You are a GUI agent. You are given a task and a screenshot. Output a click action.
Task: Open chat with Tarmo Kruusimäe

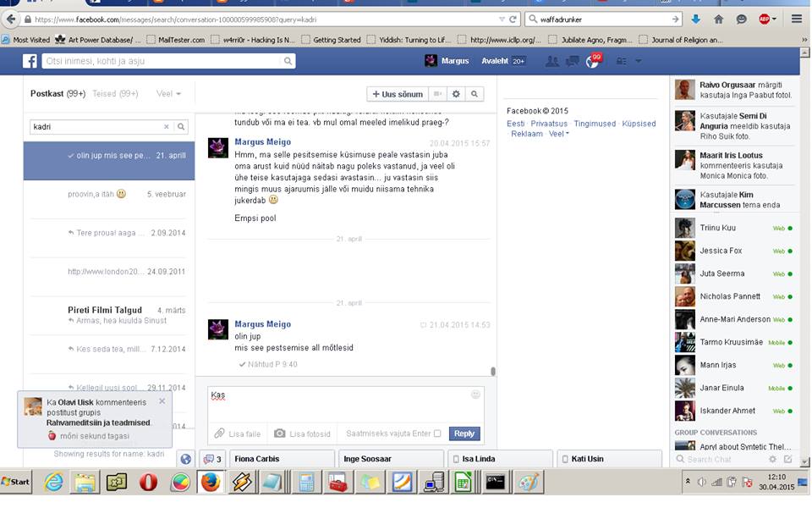pyautogui.click(x=735, y=342)
